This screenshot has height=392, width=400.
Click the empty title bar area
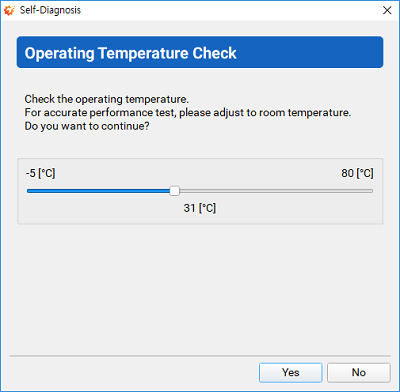pyautogui.click(x=230, y=10)
